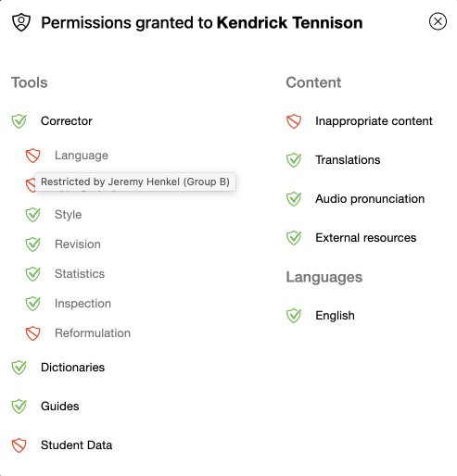The width and height of the screenshot is (457, 476).
Task: Click the green shield icon for Style
Action: point(32,215)
